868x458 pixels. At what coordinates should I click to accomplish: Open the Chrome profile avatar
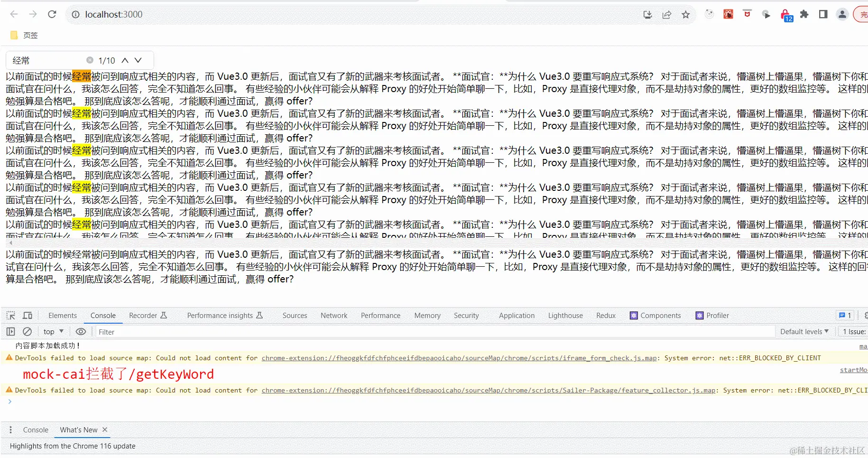coord(842,15)
